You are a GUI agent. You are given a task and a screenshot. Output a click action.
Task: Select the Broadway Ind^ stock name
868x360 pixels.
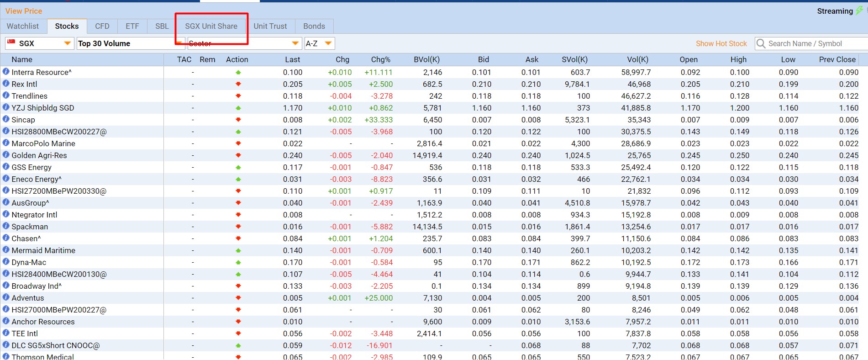coord(37,286)
